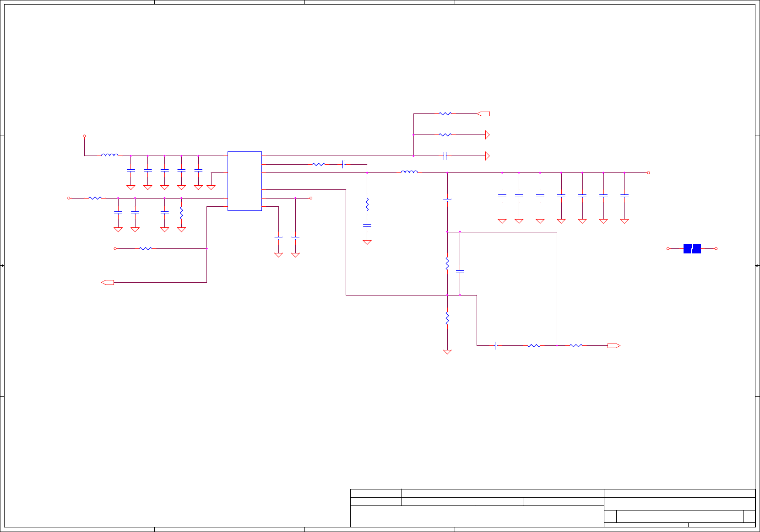Select the vertical resistor next to the left input capacitors
This screenshot has height=532, width=760.
click(x=181, y=213)
